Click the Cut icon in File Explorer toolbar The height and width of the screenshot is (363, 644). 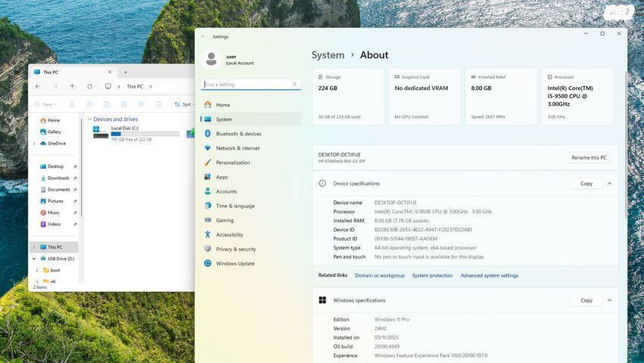click(72, 104)
